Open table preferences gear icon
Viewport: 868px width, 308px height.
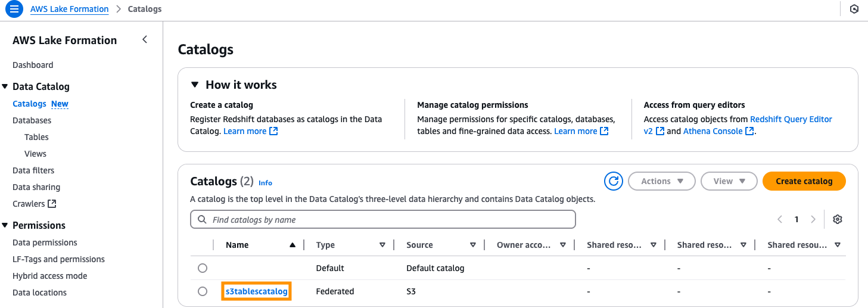coord(838,219)
